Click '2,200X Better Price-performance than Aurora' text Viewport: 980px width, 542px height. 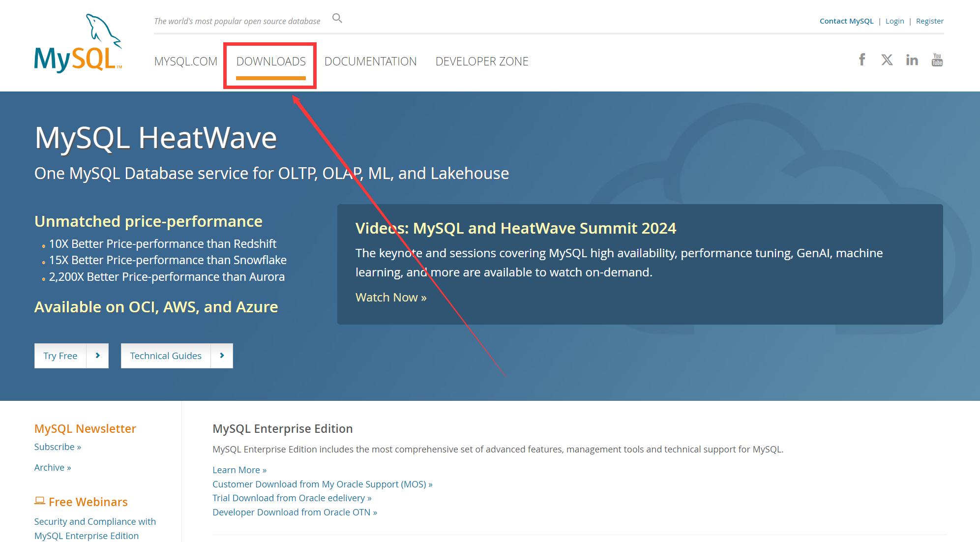point(167,276)
